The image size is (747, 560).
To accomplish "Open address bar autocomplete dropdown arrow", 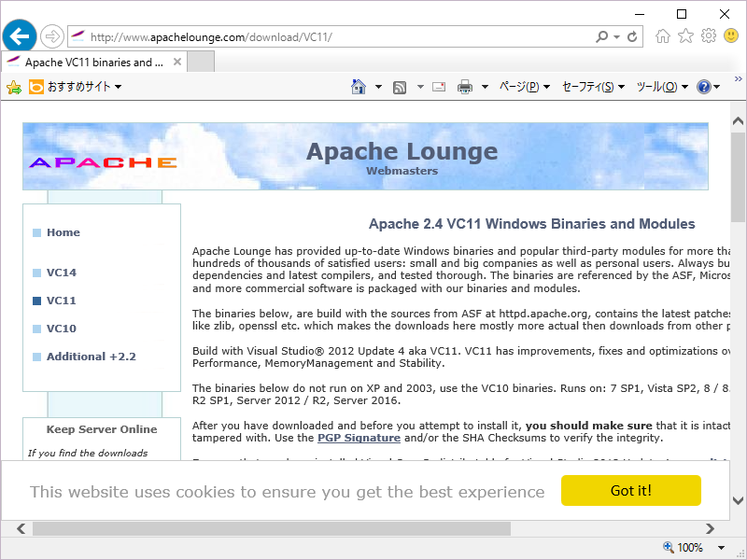I will point(616,36).
